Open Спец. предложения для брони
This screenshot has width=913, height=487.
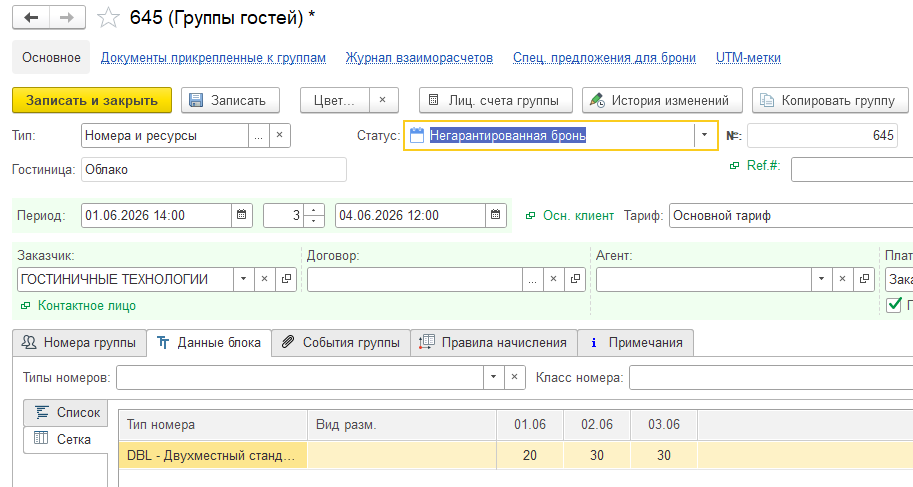point(604,58)
